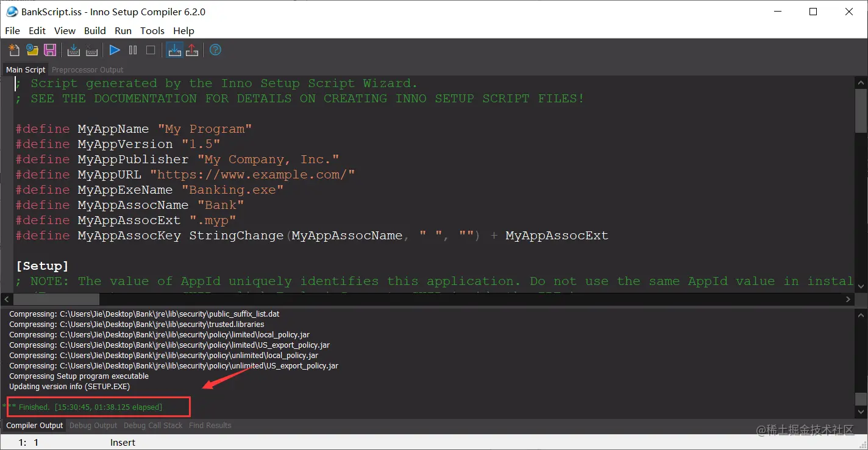Save the script with the floppy disk icon

pos(50,51)
